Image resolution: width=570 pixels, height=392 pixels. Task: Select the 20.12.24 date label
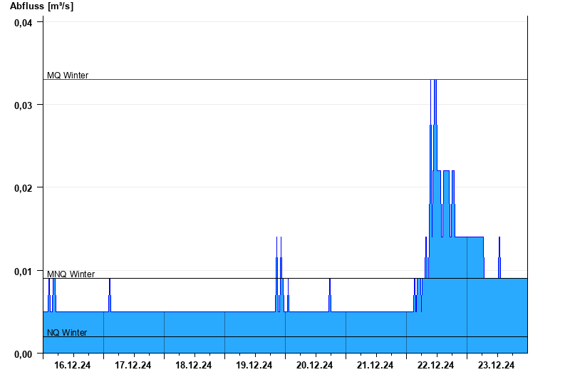(x=314, y=365)
